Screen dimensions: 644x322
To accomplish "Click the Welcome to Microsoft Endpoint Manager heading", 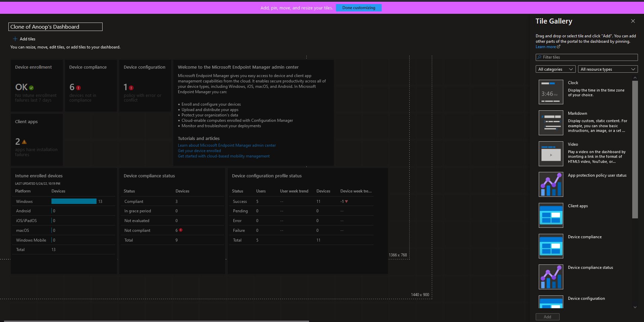I will click(238, 67).
